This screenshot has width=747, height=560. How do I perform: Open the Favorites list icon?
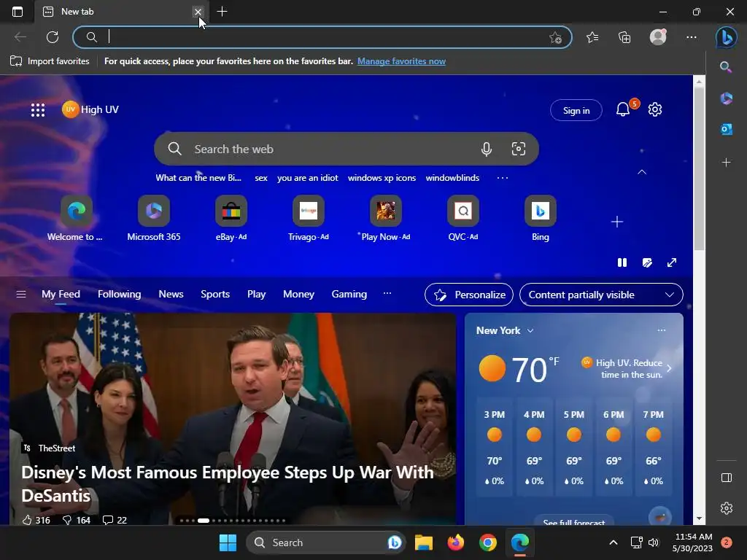click(x=592, y=37)
